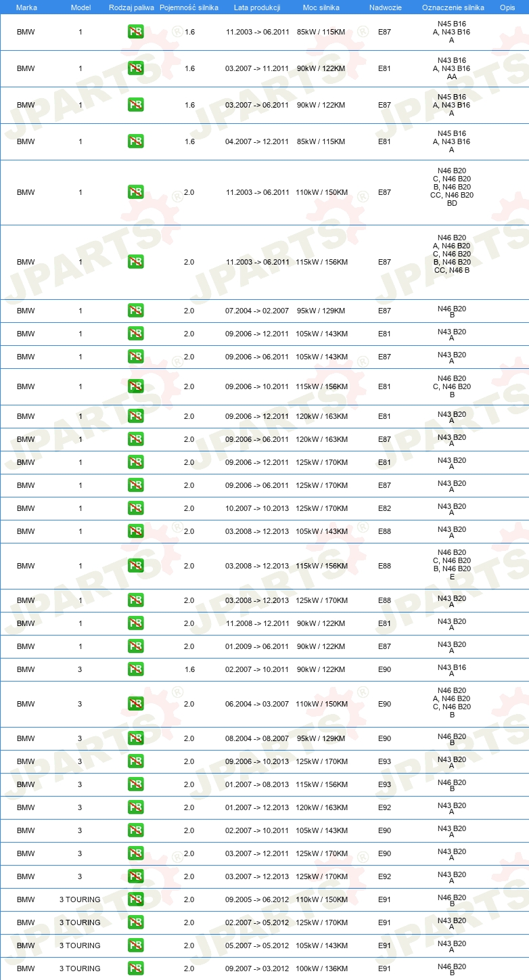Screen dimensions: 529x980
Task: Click the Pojemność silnika column header
Action: 189,7
